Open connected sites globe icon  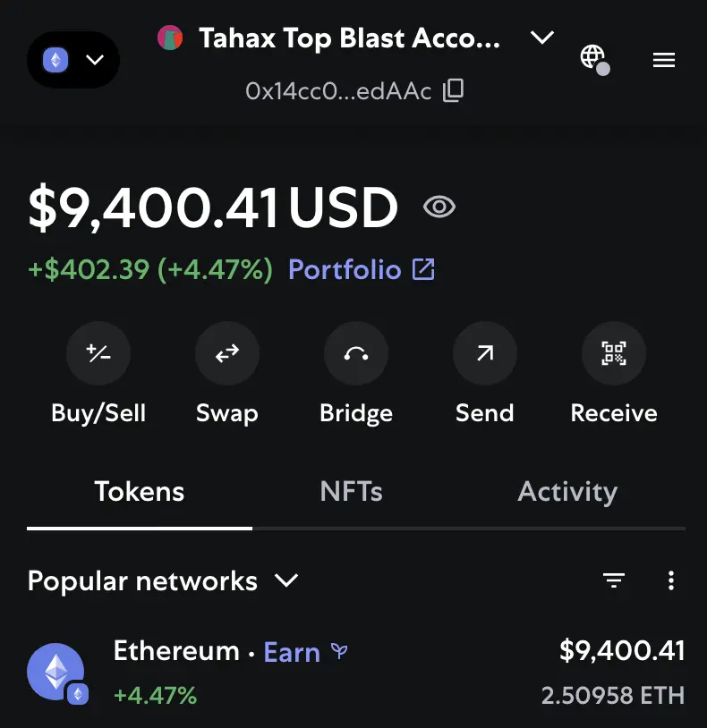[594, 59]
